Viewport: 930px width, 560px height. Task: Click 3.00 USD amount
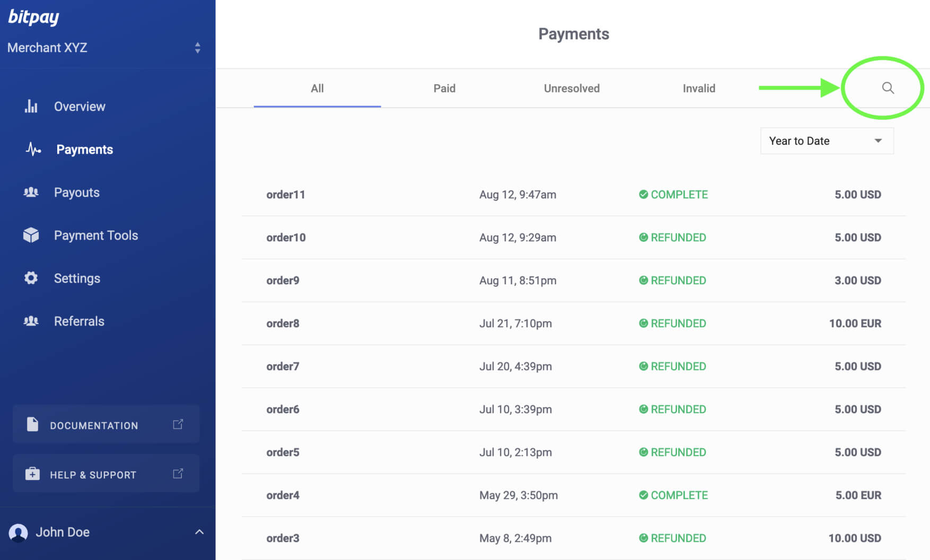coord(858,281)
